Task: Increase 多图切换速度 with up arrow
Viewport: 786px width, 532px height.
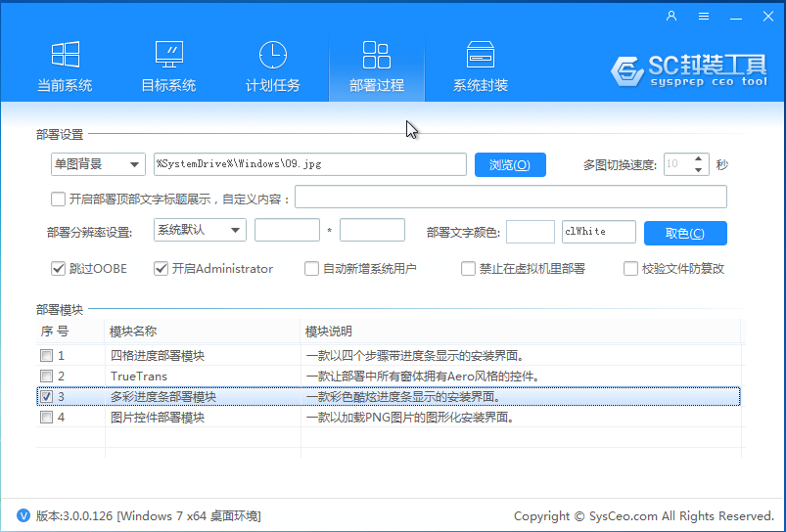Action: click(698, 158)
